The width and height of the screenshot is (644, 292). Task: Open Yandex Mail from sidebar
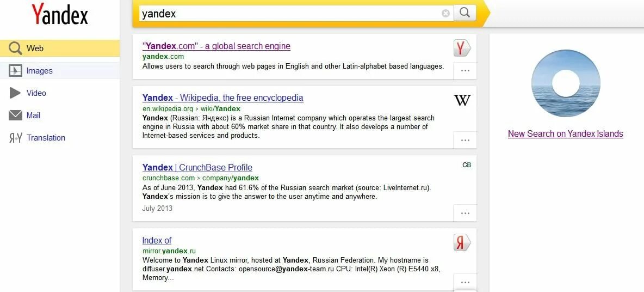pyautogui.click(x=33, y=115)
